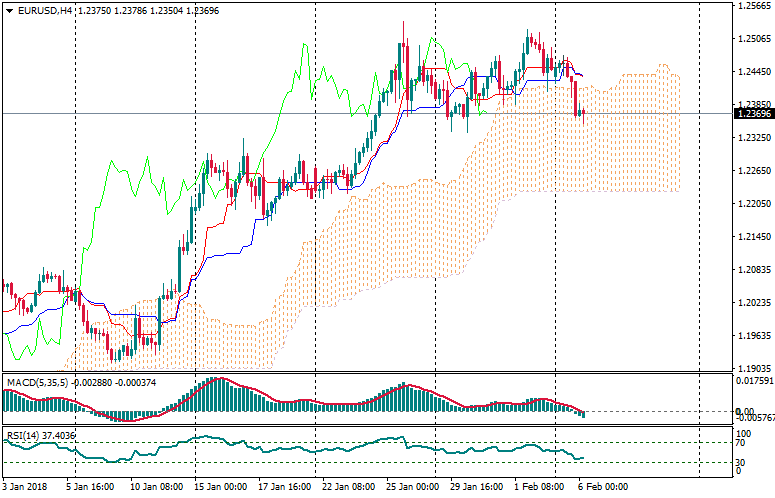Click the current price tag 1.23696

point(753,114)
